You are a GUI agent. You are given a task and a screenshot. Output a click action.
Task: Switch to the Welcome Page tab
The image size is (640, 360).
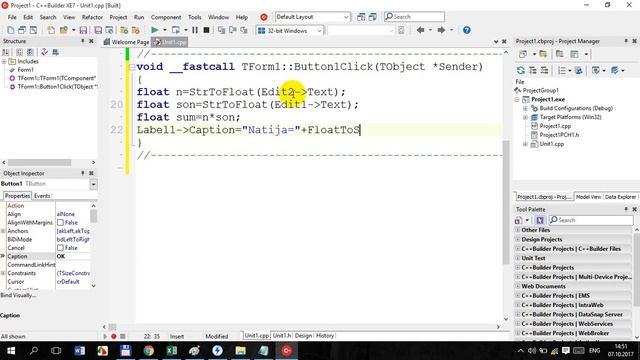pos(127,42)
